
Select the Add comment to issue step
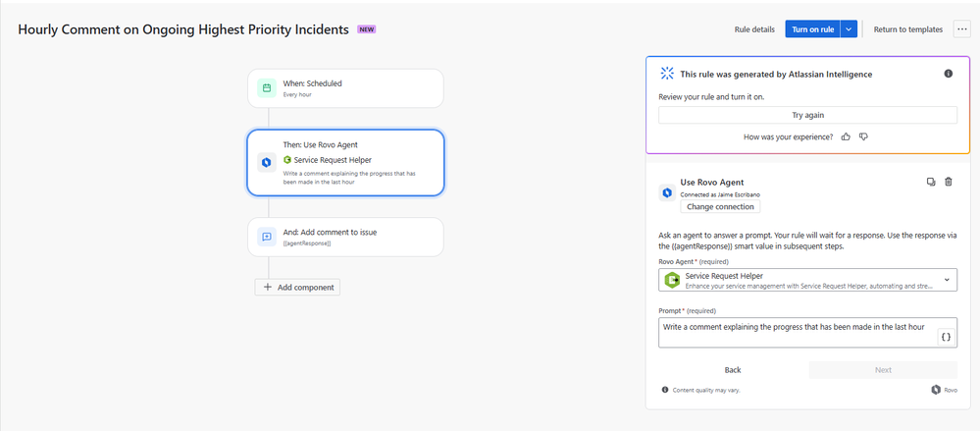point(345,237)
